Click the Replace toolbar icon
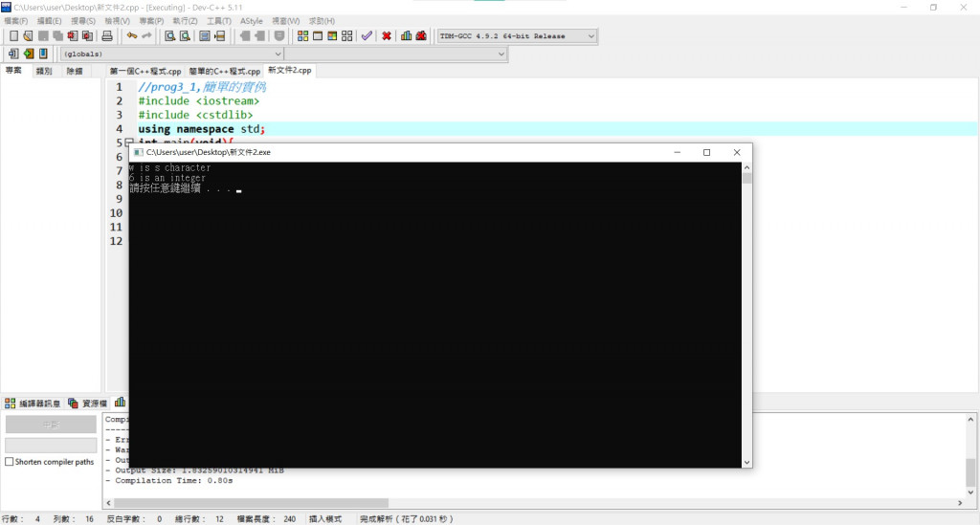The width and height of the screenshot is (980, 525). tap(185, 36)
